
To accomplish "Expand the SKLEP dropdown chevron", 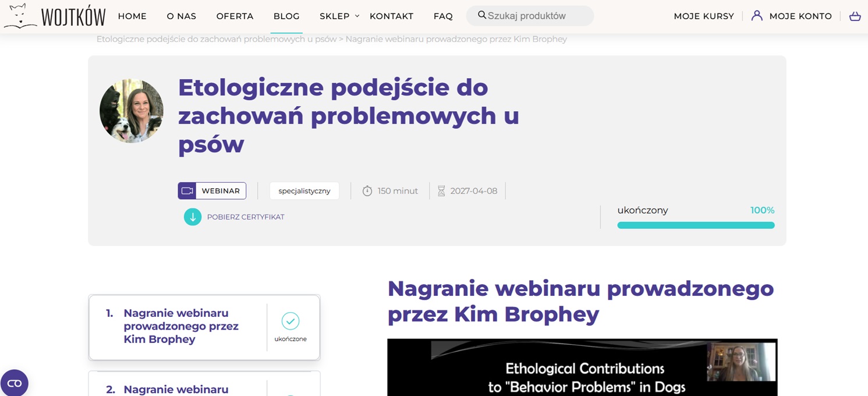I will click(x=357, y=16).
